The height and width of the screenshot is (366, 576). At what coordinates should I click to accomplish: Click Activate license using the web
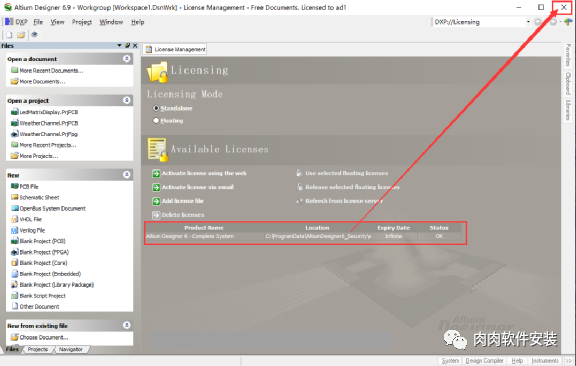tap(199, 173)
